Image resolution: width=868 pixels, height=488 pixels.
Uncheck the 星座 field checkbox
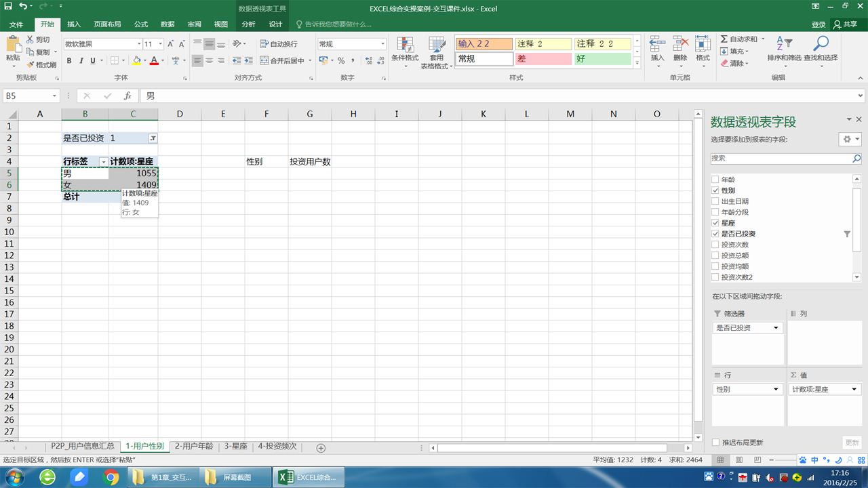715,223
